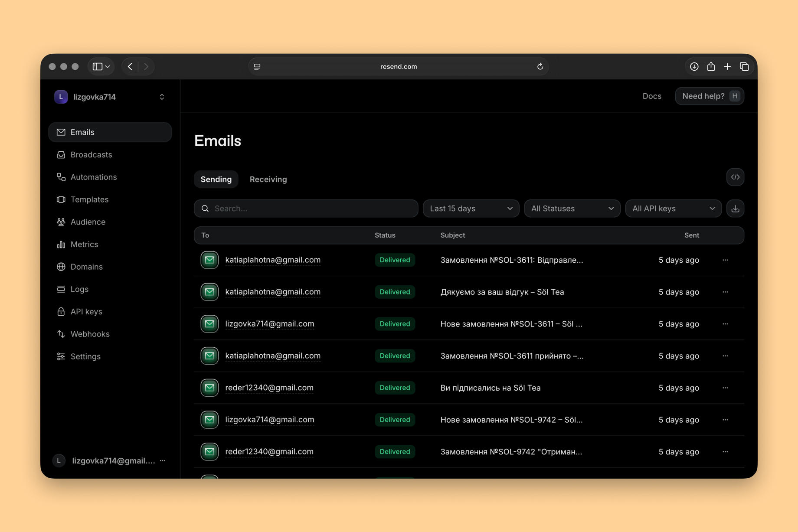The image size is (798, 532).
Task: Click Delivered status of Замовлення №SOL-3611 прийнято
Action: [395, 356]
